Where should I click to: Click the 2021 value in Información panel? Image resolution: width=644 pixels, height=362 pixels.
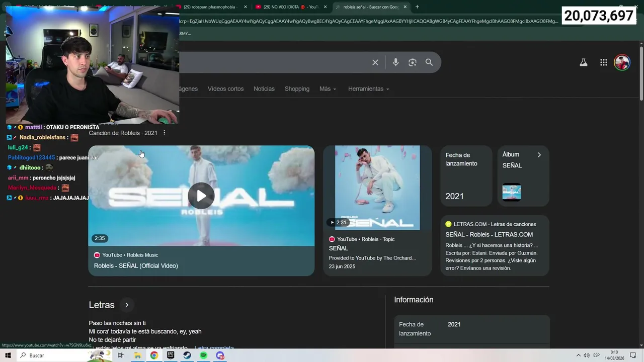click(x=454, y=324)
